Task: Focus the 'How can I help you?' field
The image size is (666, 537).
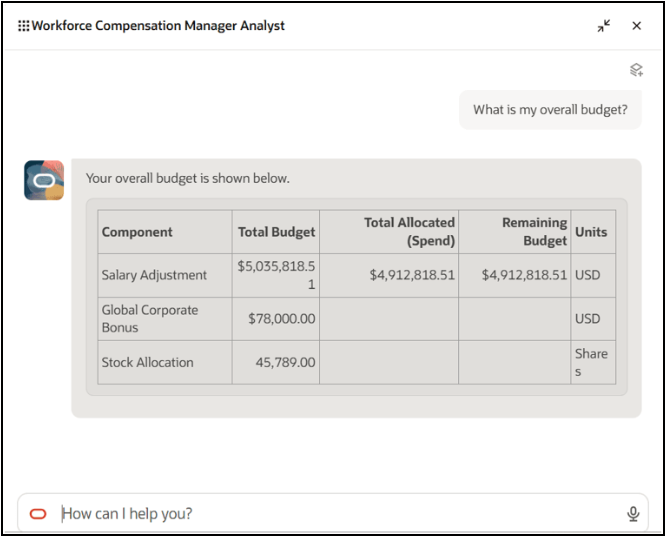Action: coord(333,514)
